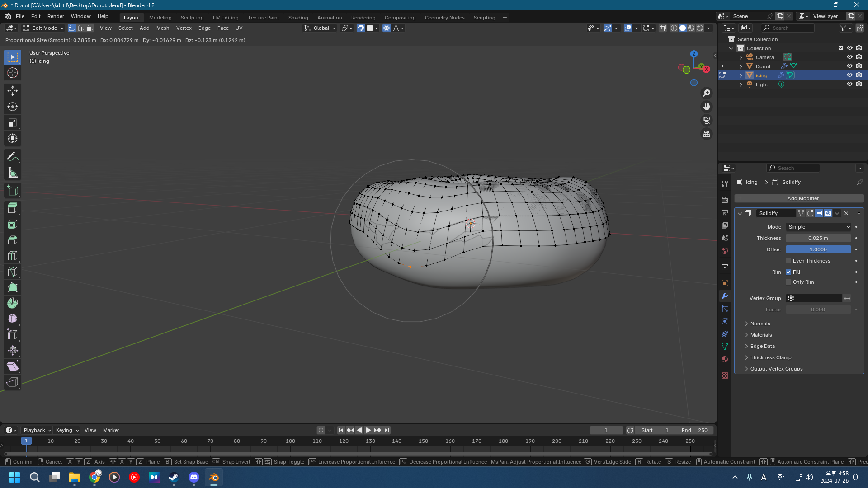
Task: Hide the Donut object in outliner
Action: 849,66
